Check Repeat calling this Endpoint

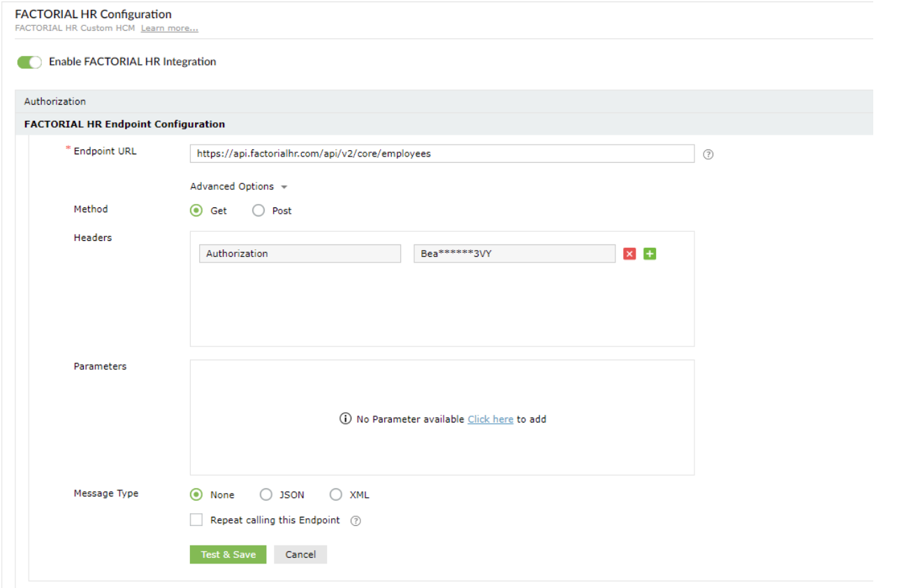tap(196, 520)
